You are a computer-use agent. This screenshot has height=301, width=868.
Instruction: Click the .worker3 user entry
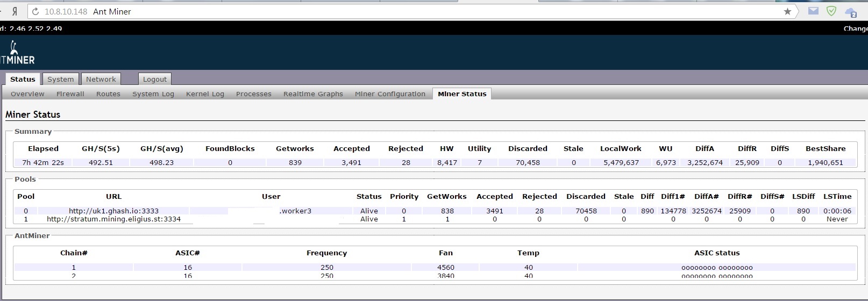click(295, 211)
